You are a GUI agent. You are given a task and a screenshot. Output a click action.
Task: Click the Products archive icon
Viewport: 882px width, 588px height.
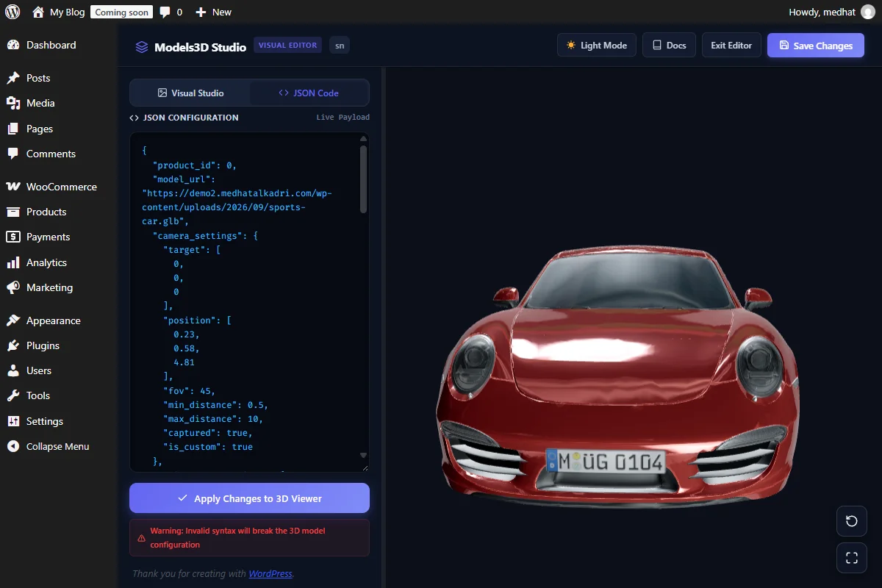coord(13,212)
